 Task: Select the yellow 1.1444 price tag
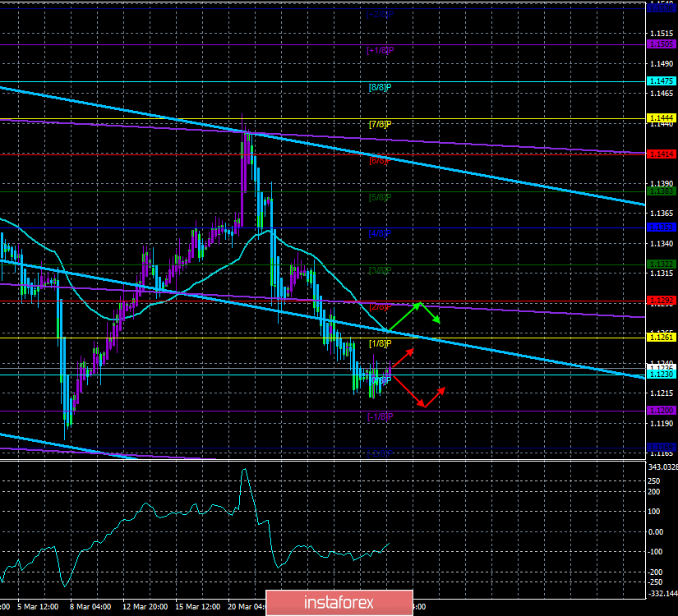662,118
